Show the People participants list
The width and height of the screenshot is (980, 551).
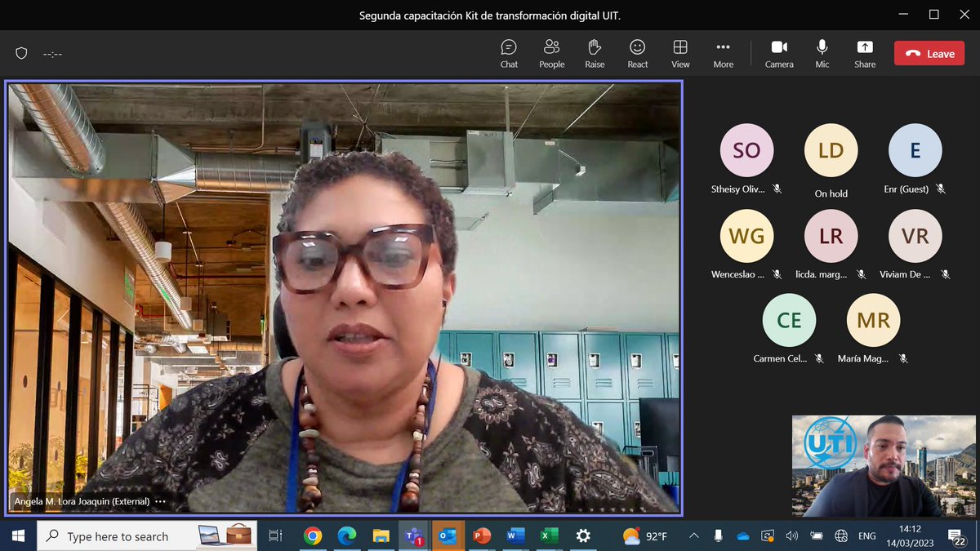tap(552, 54)
